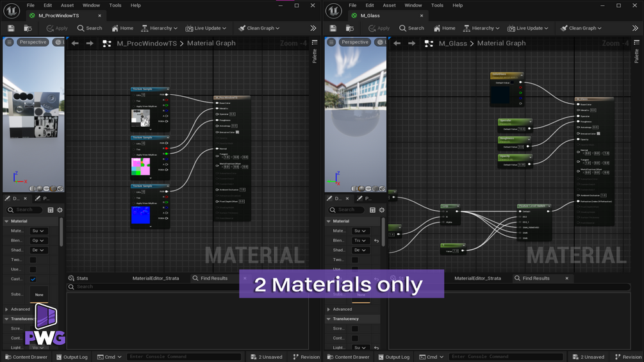Open property matrix grid icon in the M_ProcWindowTS details
The width and height of the screenshot is (644, 362).
51,210
